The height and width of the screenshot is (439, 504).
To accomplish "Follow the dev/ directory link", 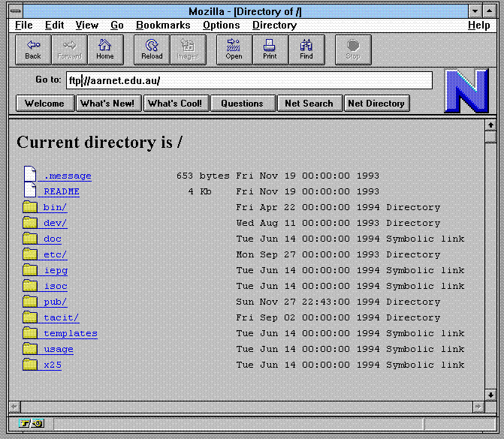I will 56,223.
